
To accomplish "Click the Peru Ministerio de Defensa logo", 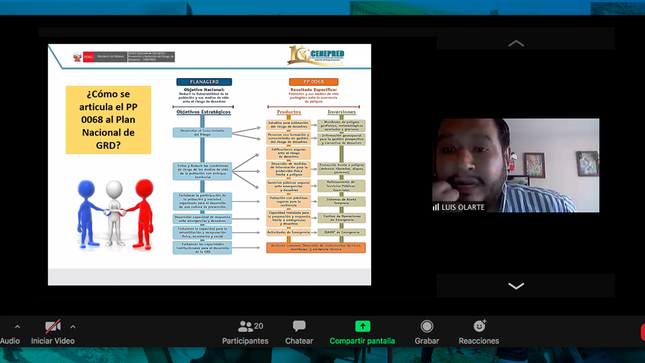I will pos(124,57).
